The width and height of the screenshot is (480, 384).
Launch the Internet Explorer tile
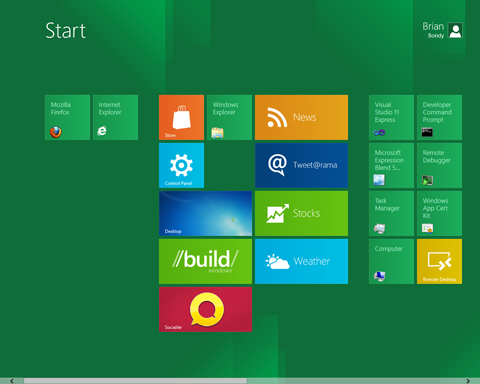[115, 117]
